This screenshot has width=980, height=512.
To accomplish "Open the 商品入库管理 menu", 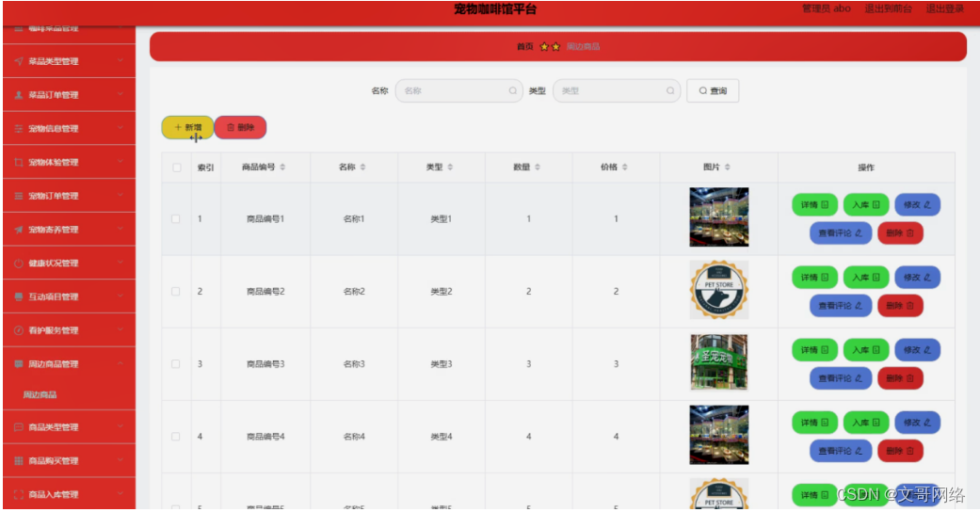I will pyautogui.click(x=69, y=494).
